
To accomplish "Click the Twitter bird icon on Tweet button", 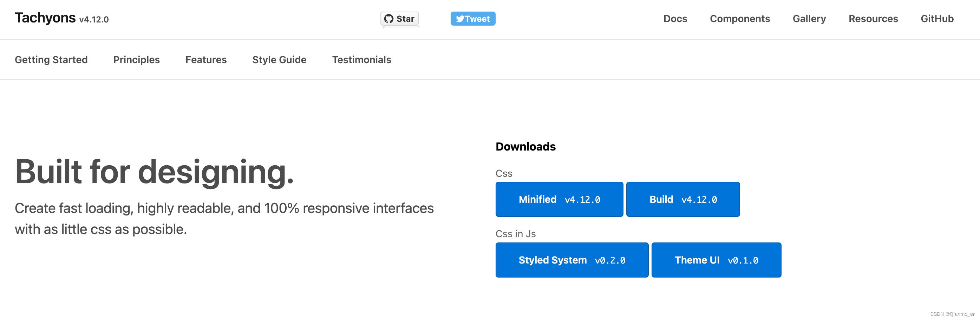I will point(460,19).
